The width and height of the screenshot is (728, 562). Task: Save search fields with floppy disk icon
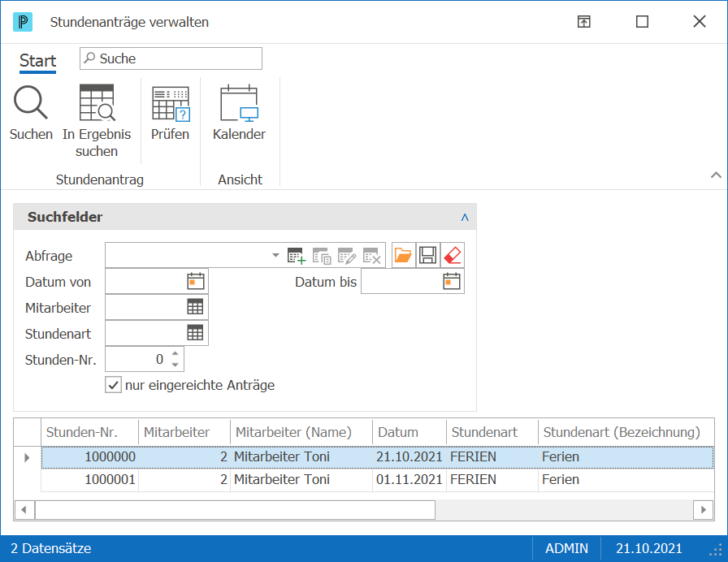coord(427,255)
